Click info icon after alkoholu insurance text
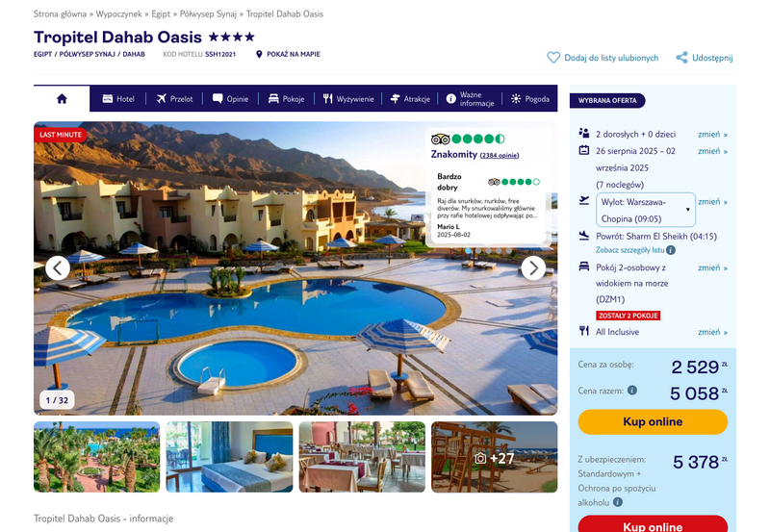 [x=618, y=502]
